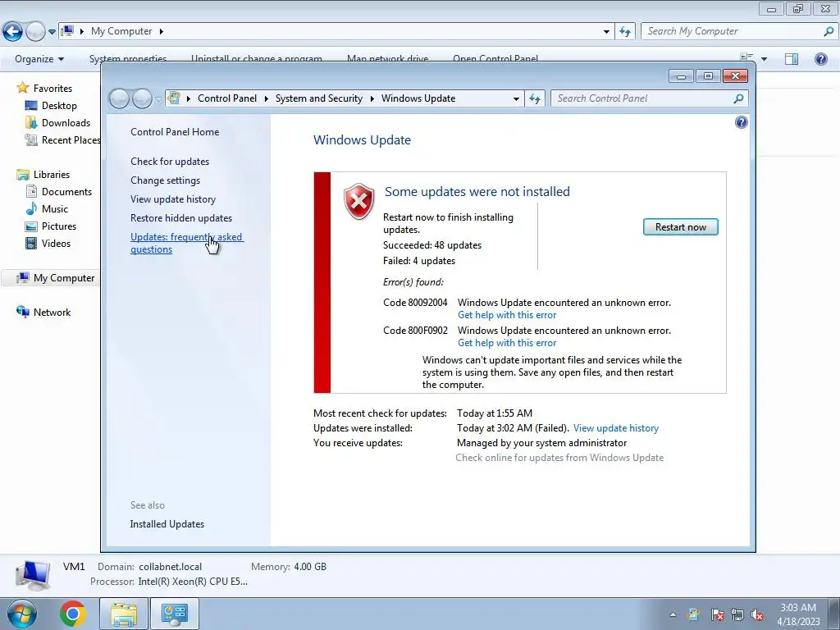Go to Control Panel Home
Image resolution: width=840 pixels, height=630 pixels.
click(x=175, y=132)
